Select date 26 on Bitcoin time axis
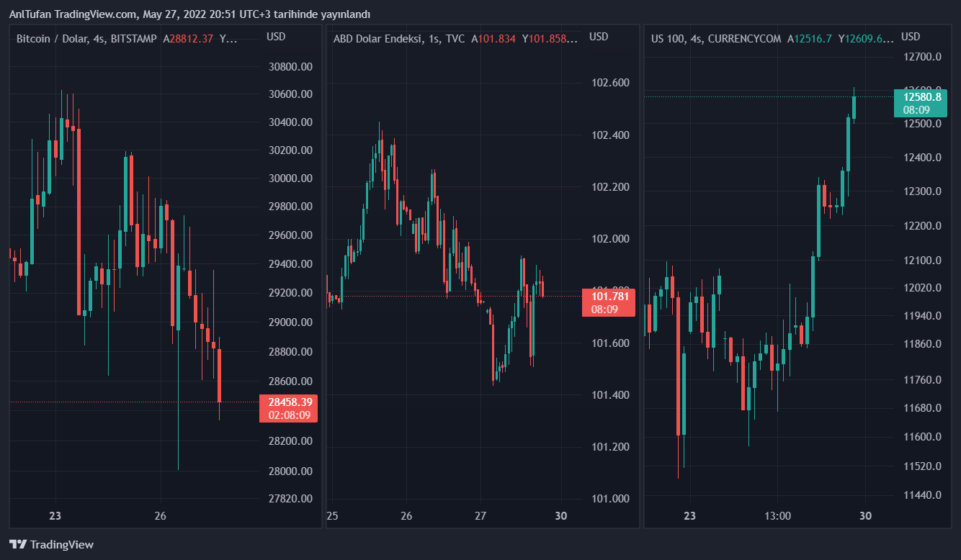The image size is (961, 560). (160, 516)
